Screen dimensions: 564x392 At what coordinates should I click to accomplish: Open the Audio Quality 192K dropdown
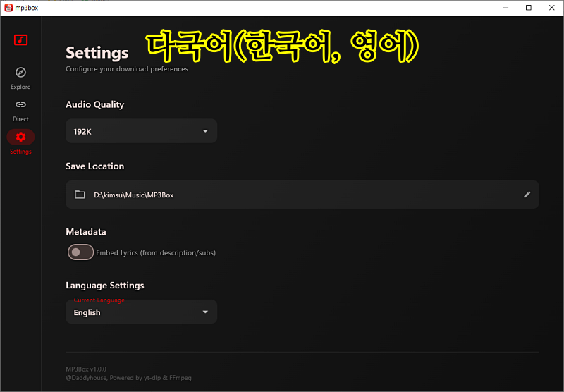pos(142,131)
